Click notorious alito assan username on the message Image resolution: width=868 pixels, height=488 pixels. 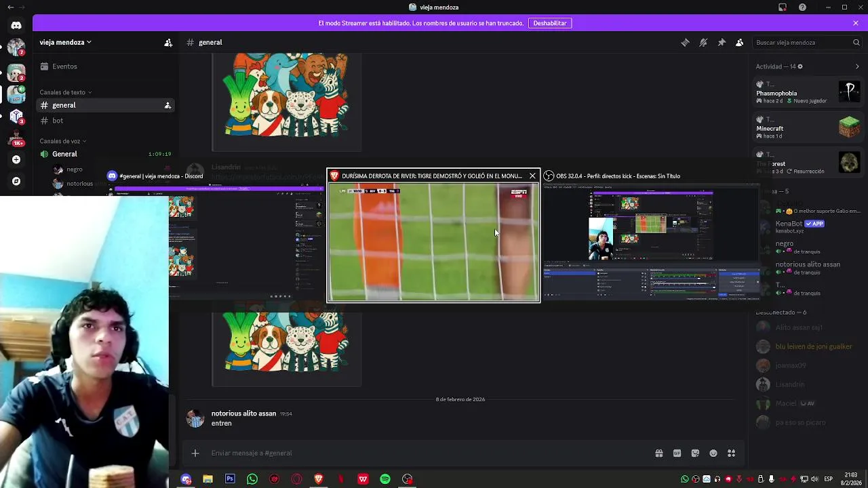pos(243,413)
